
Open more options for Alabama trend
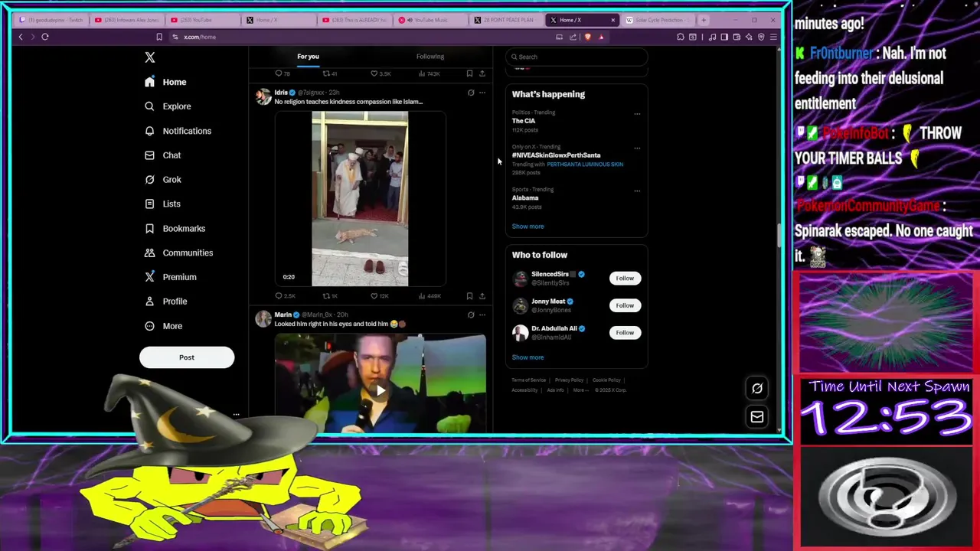pyautogui.click(x=637, y=191)
